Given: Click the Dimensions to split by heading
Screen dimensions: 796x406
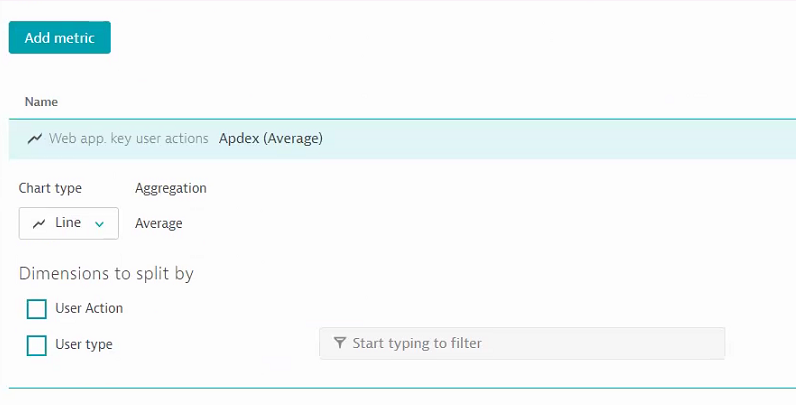Looking at the screenshot, I should click(106, 273).
